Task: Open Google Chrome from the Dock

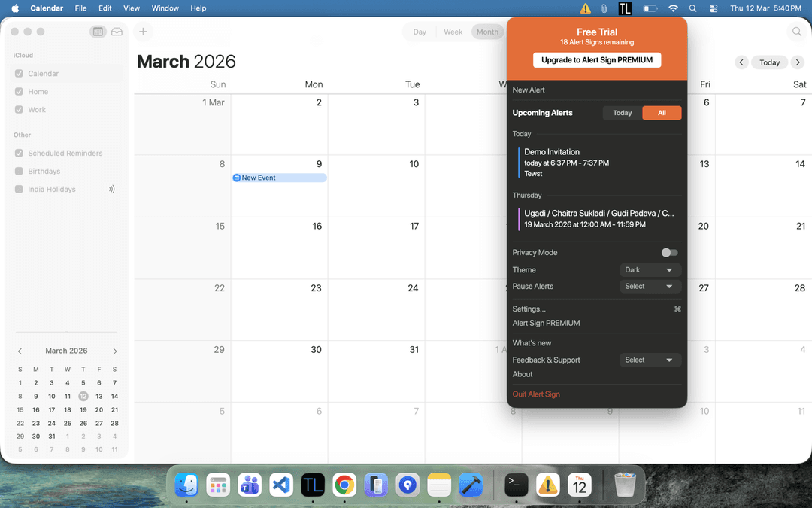Action: pos(344,485)
